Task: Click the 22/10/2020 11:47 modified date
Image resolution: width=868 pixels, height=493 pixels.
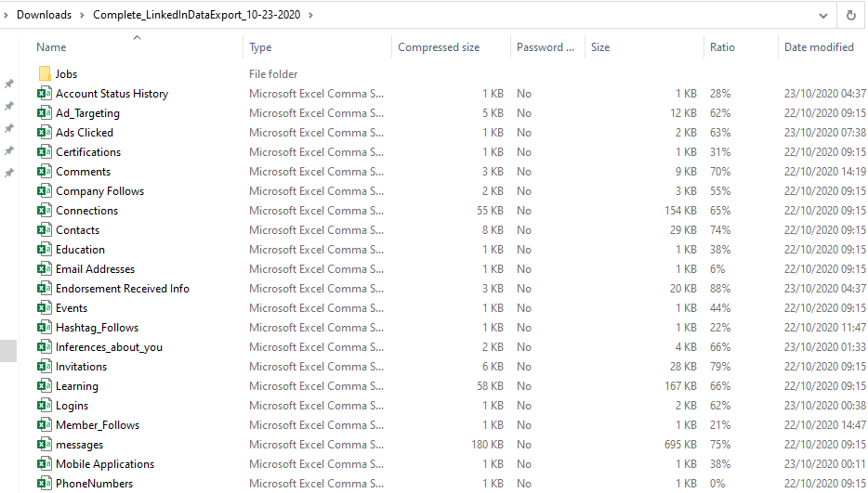Action: [825, 327]
